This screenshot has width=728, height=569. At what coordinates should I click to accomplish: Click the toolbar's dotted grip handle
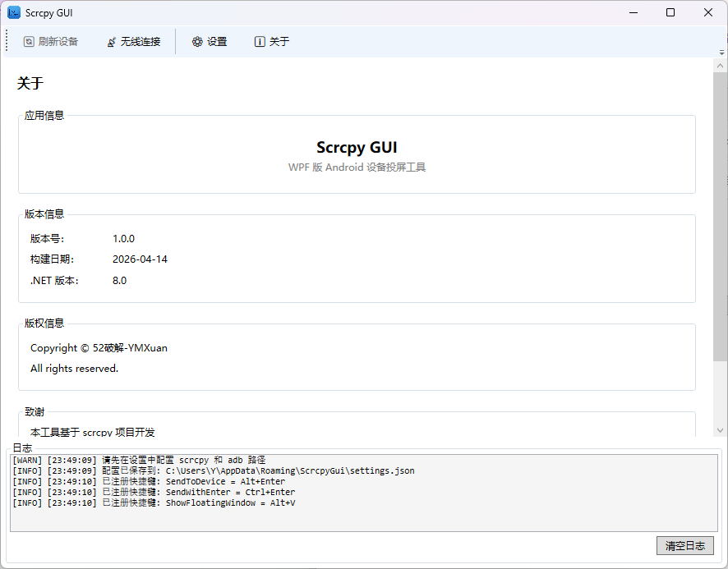[7, 41]
